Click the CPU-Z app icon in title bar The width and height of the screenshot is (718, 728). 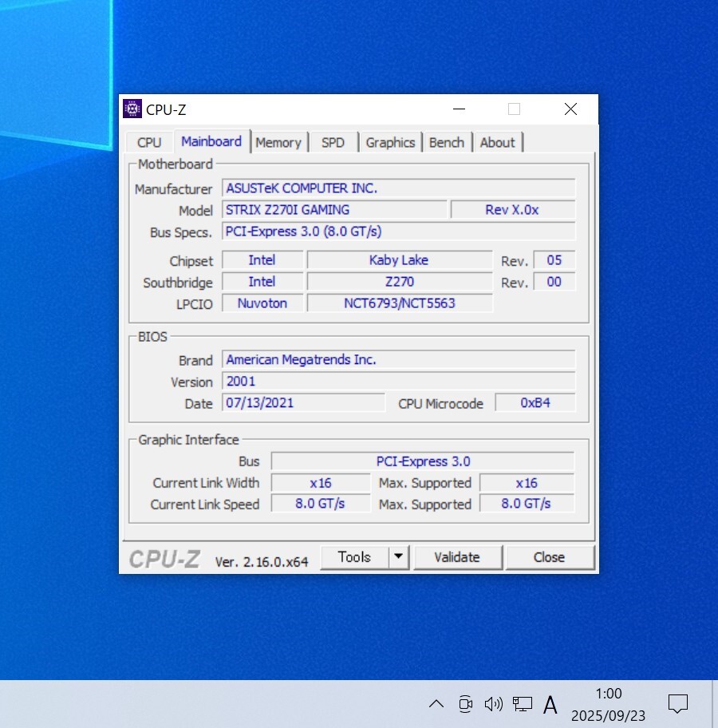(132, 109)
